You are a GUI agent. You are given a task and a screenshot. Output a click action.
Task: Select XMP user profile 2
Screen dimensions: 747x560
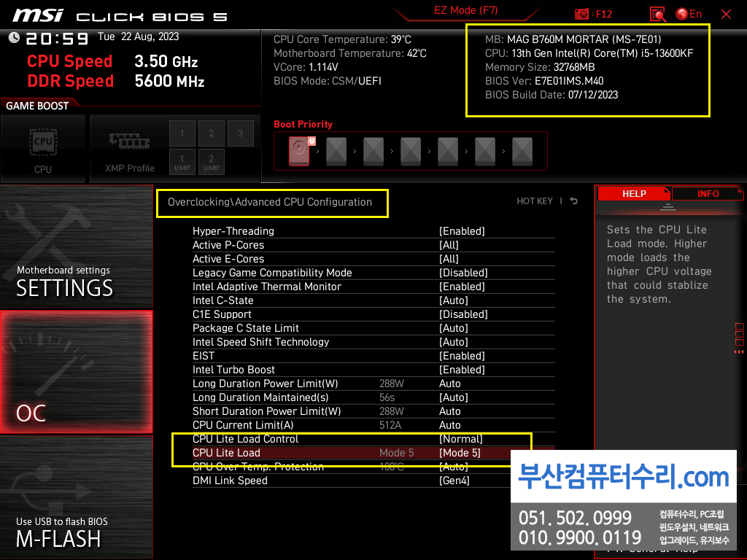click(211, 162)
